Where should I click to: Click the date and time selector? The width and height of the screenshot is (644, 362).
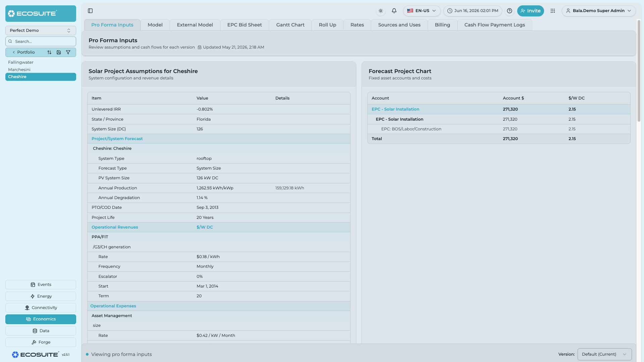click(473, 11)
